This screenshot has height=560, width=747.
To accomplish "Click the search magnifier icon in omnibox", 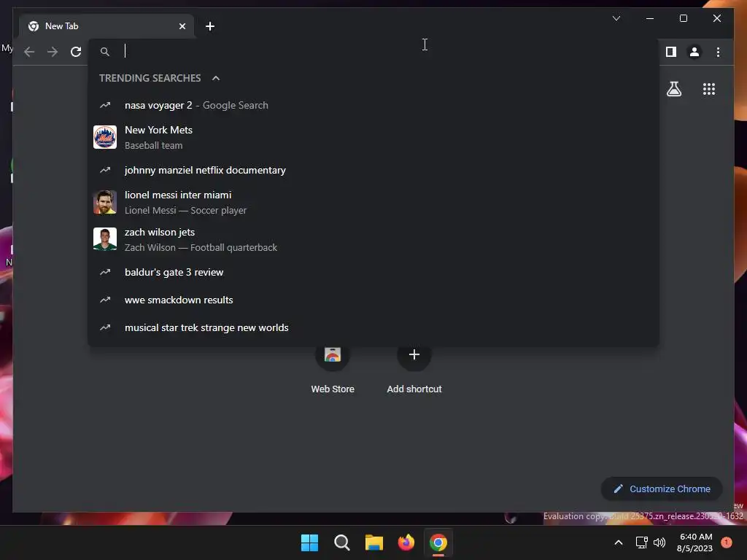I will 105,52.
